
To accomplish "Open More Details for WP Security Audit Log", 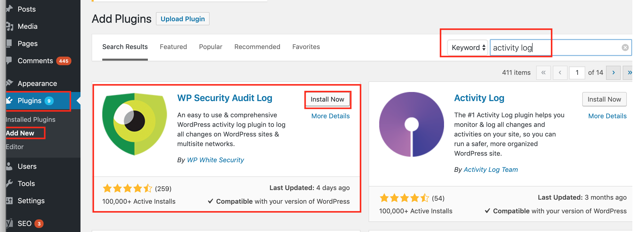I will 330,116.
